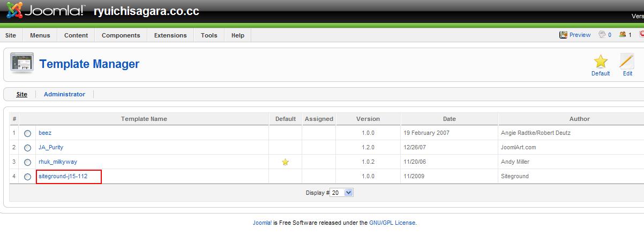
Task: Open the Tools menu
Action: click(209, 35)
